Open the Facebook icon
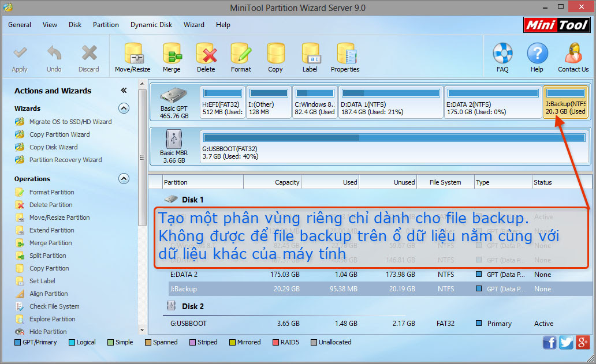This screenshot has height=364, width=596. pyautogui.click(x=550, y=342)
